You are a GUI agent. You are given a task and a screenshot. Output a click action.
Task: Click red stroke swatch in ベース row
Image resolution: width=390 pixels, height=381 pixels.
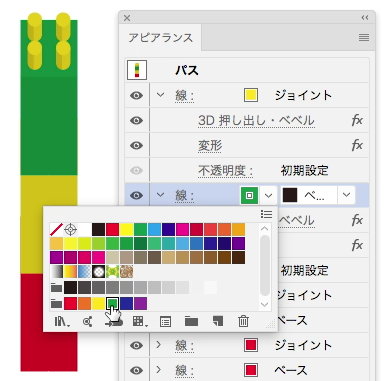click(x=251, y=370)
